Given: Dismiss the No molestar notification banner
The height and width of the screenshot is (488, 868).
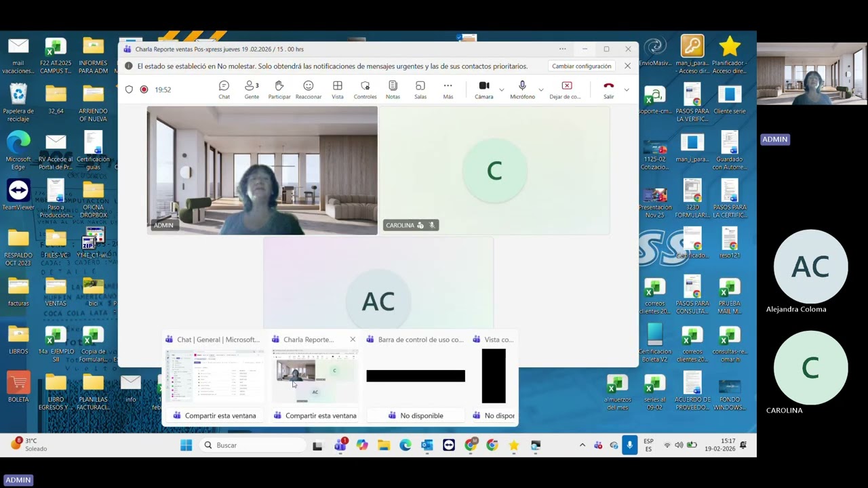Looking at the screenshot, I should [627, 66].
